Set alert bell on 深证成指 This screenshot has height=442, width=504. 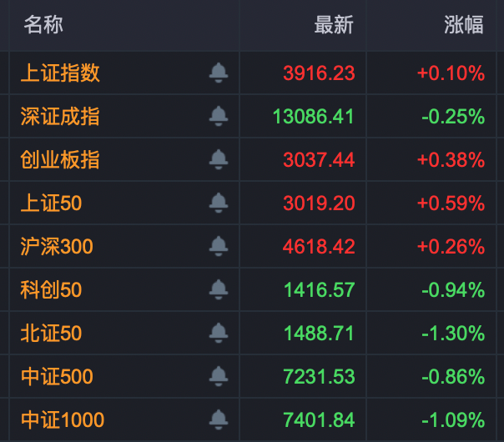219,116
